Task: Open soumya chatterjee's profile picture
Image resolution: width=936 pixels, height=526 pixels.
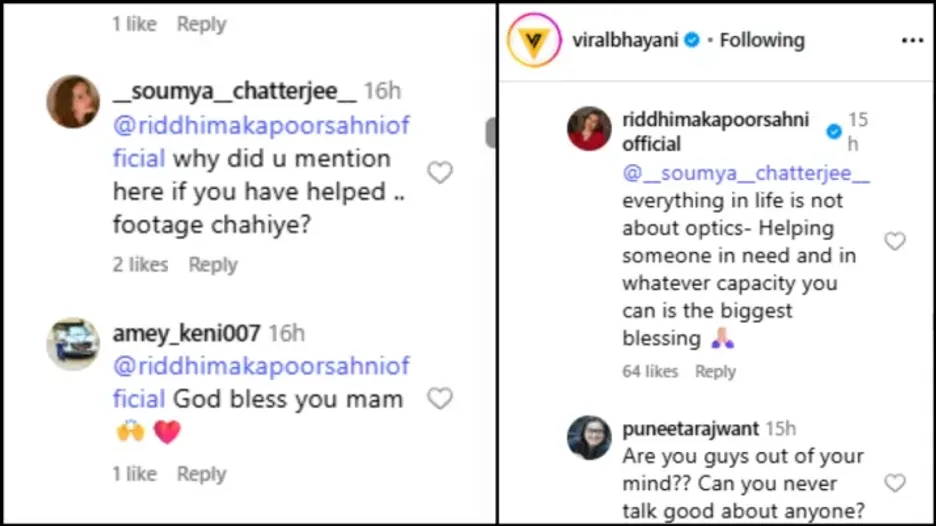Action: [x=73, y=101]
